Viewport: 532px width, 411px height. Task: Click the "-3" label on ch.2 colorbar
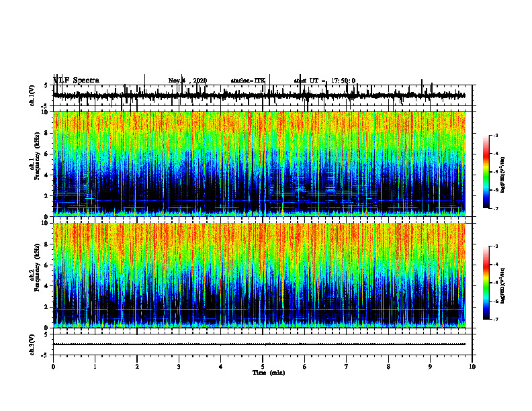[x=496, y=246]
